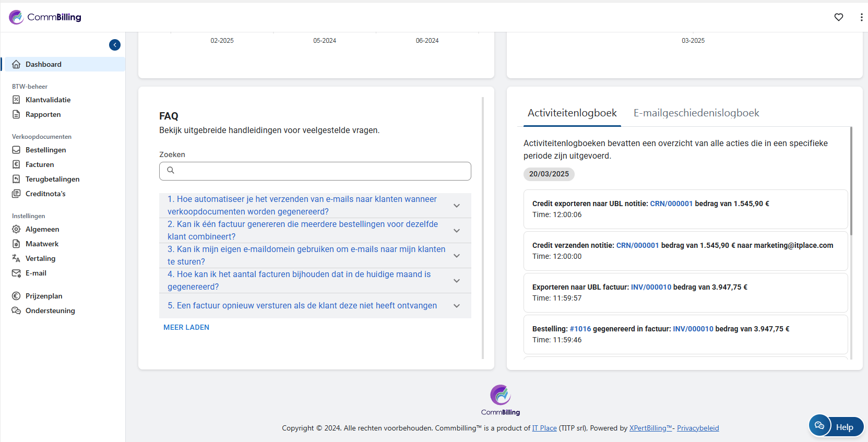This screenshot has height=442, width=868.
Task: Expand FAQ question 5 about resending a factuur
Action: point(456,306)
